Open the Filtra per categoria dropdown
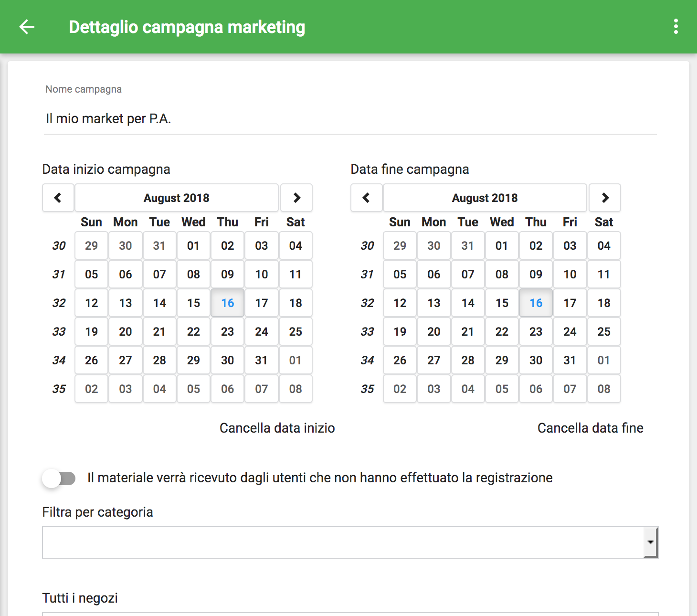The width and height of the screenshot is (697, 616). pos(350,542)
